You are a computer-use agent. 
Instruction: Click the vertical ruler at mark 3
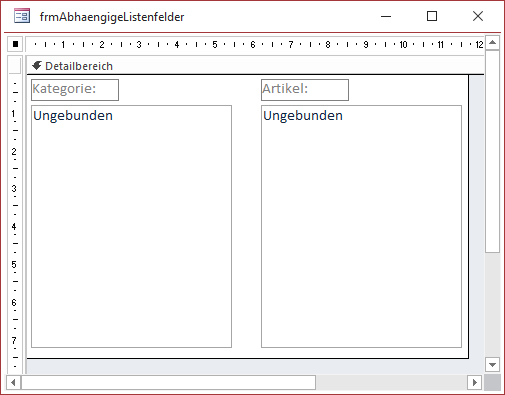[x=14, y=189]
